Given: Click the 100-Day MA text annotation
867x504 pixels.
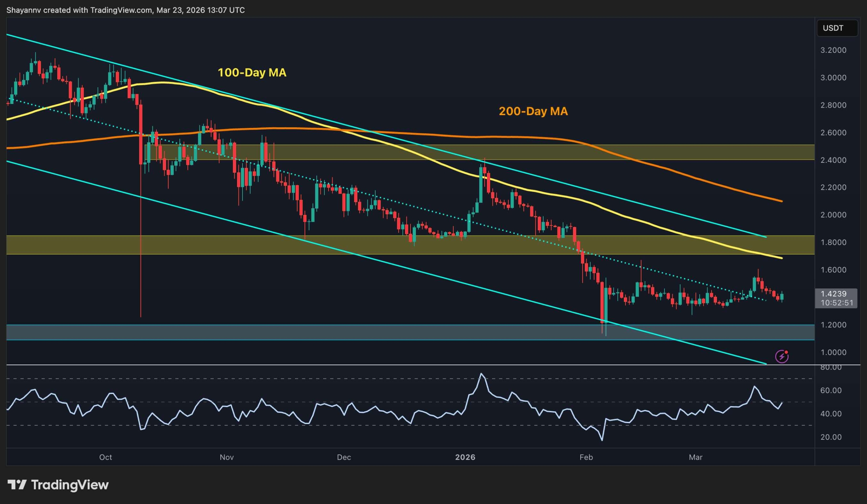Looking at the screenshot, I should (x=252, y=72).
